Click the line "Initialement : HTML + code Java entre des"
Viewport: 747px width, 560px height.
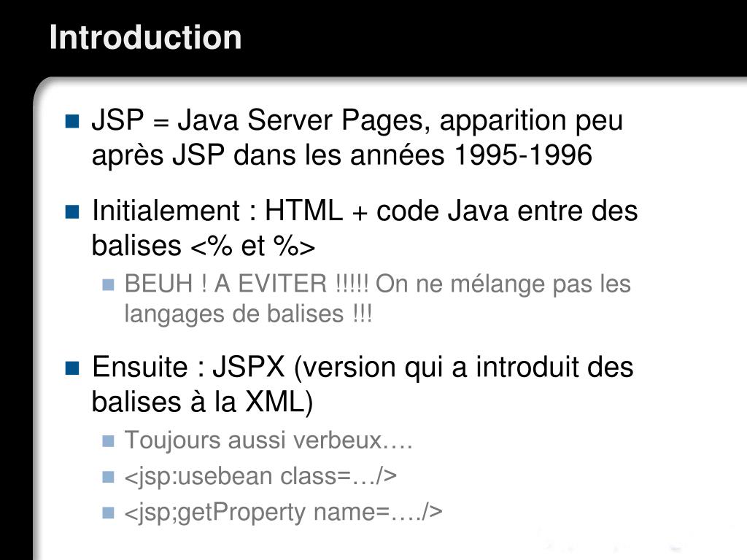[365, 211]
